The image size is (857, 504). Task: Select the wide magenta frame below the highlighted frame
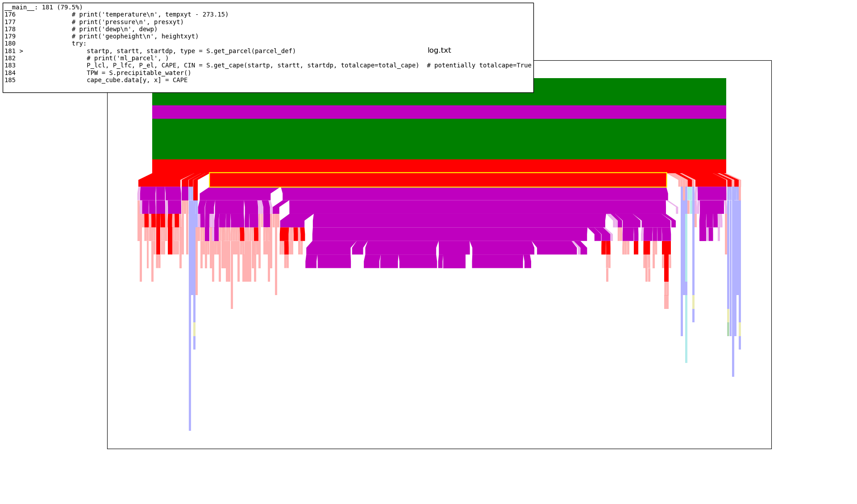[x=473, y=194]
